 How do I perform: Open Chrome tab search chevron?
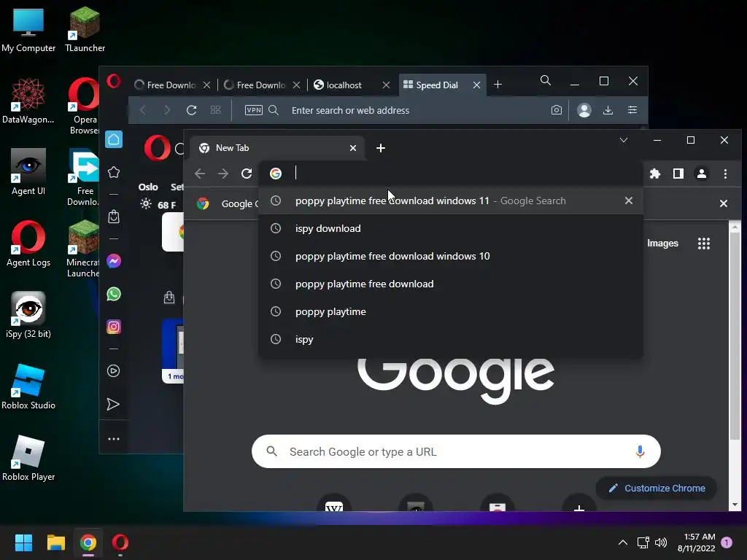(x=624, y=140)
